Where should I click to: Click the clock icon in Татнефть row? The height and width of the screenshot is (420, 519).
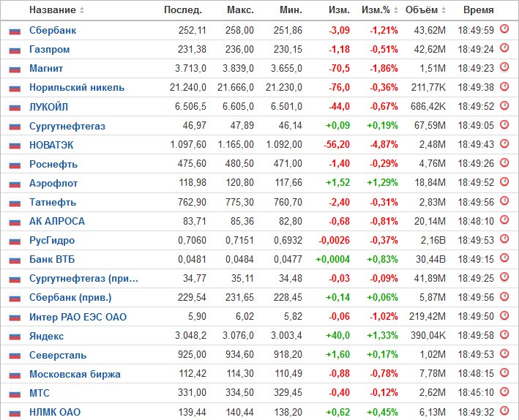tap(504, 200)
